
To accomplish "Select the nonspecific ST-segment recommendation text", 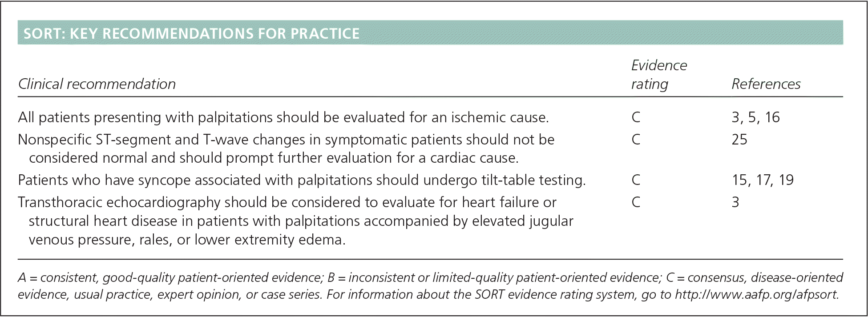I will coord(286,148).
